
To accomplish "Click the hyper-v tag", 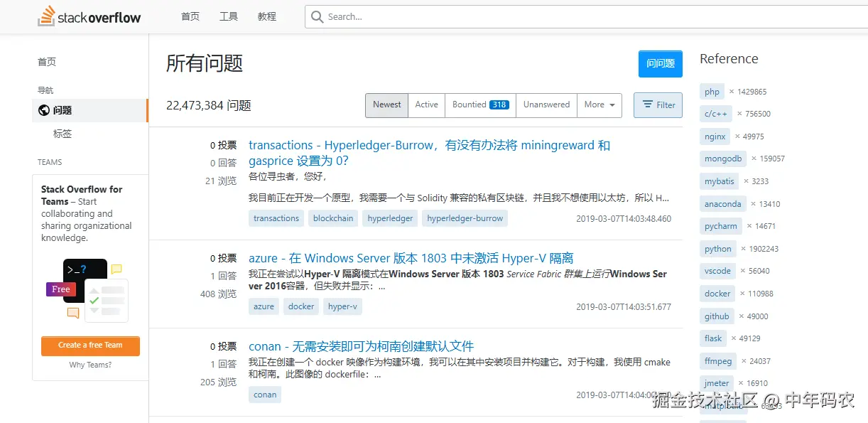I will tap(342, 306).
